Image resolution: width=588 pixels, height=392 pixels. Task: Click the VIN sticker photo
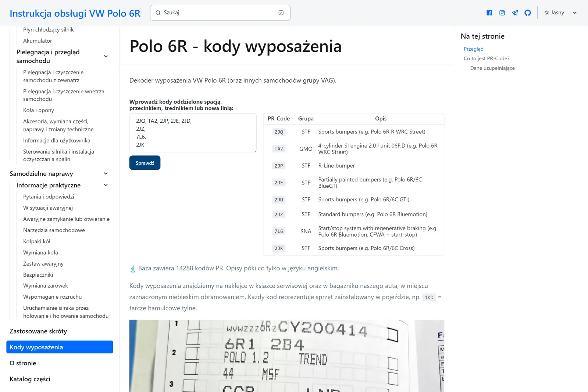tap(287, 356)
